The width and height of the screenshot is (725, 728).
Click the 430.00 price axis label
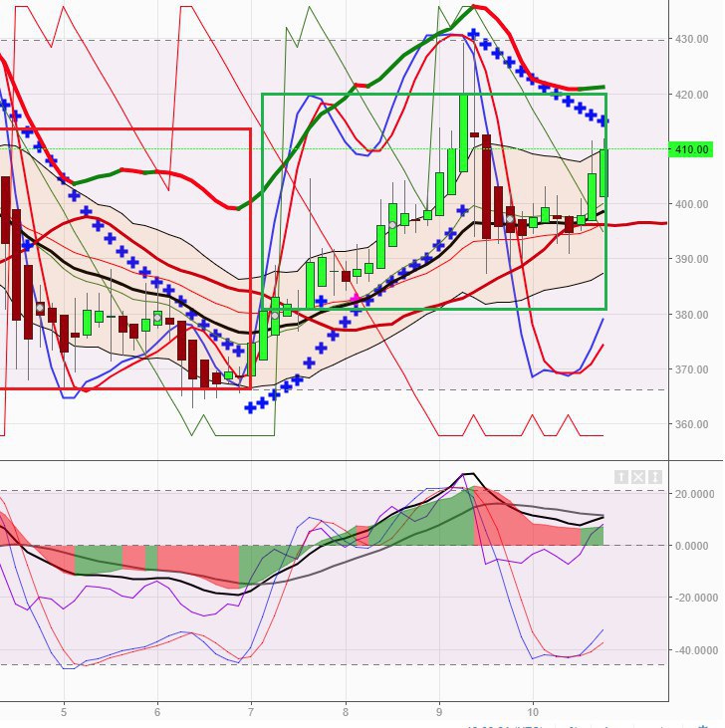pyautogui.click(x=691, y=39)
